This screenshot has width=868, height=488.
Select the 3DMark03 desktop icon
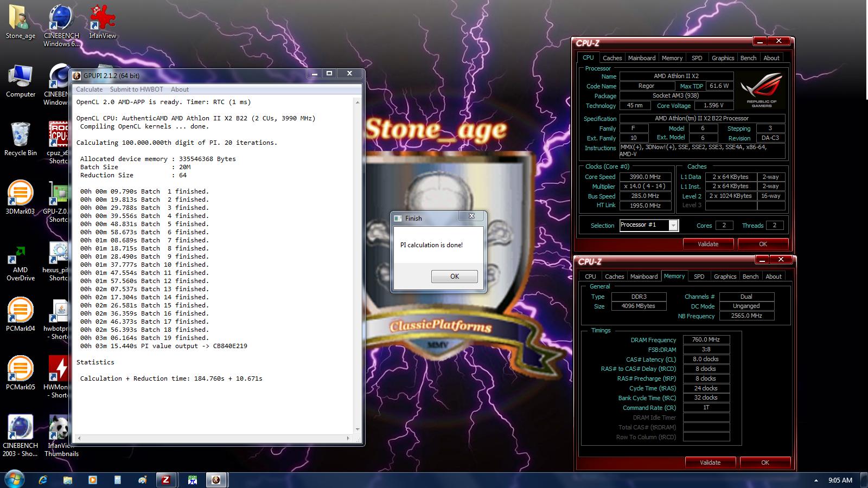tap(21, 198)
